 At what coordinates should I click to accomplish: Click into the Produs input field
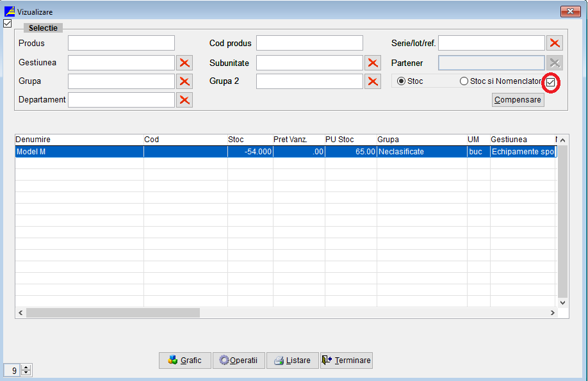click(121, 44)
